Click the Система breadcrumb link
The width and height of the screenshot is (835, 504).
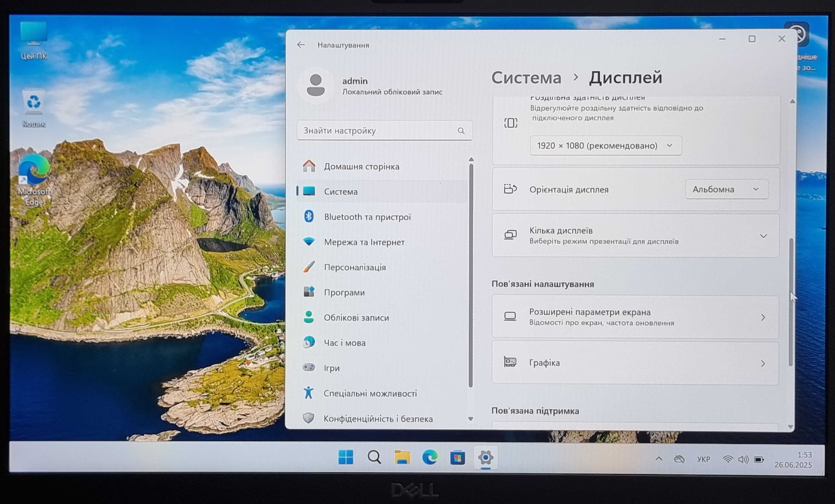(x=526, y=78)
